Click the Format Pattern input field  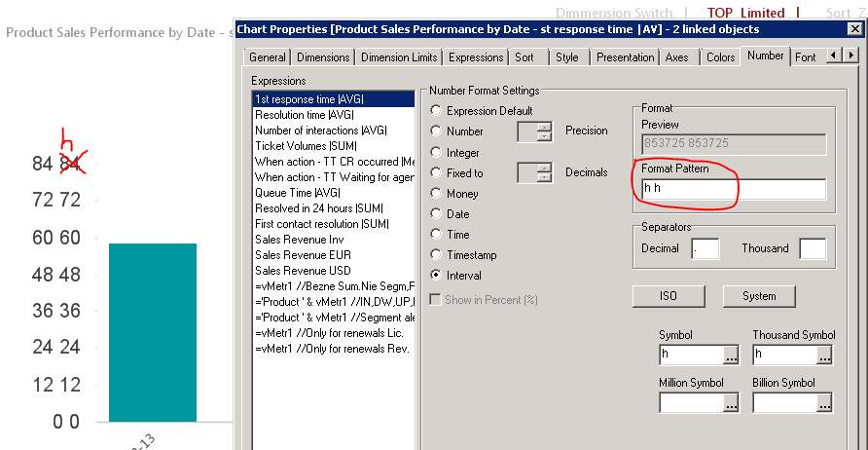[x=733, y=189]
